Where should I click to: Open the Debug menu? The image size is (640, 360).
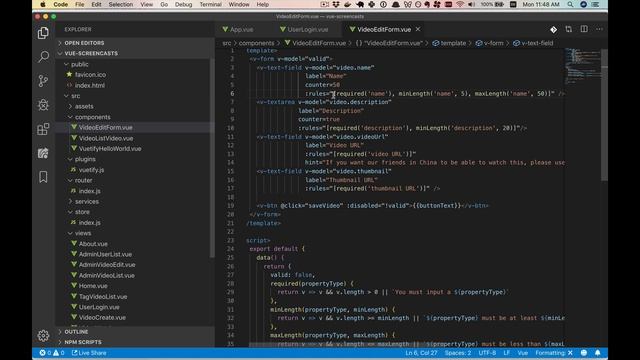point(183,4)
